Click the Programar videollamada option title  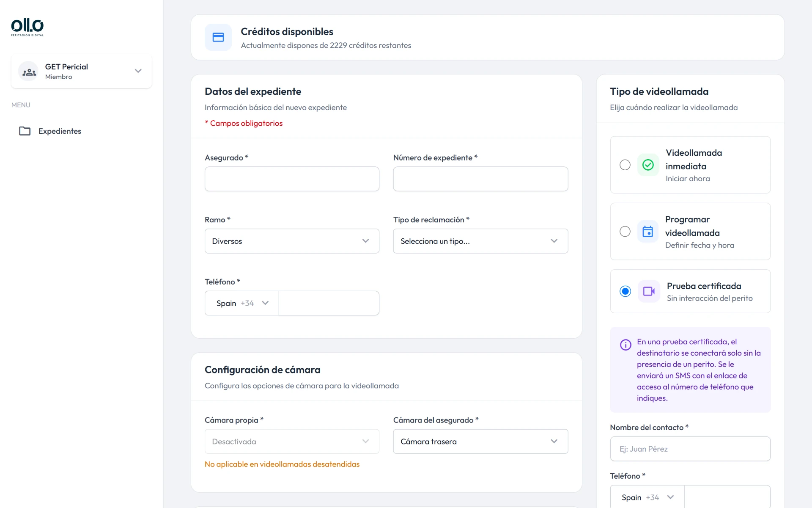692,226
